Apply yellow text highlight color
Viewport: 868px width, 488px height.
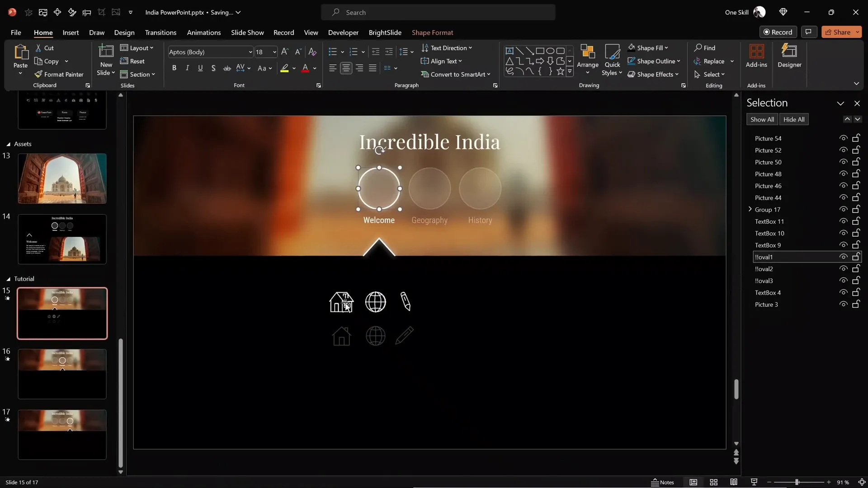click(284, 68)
